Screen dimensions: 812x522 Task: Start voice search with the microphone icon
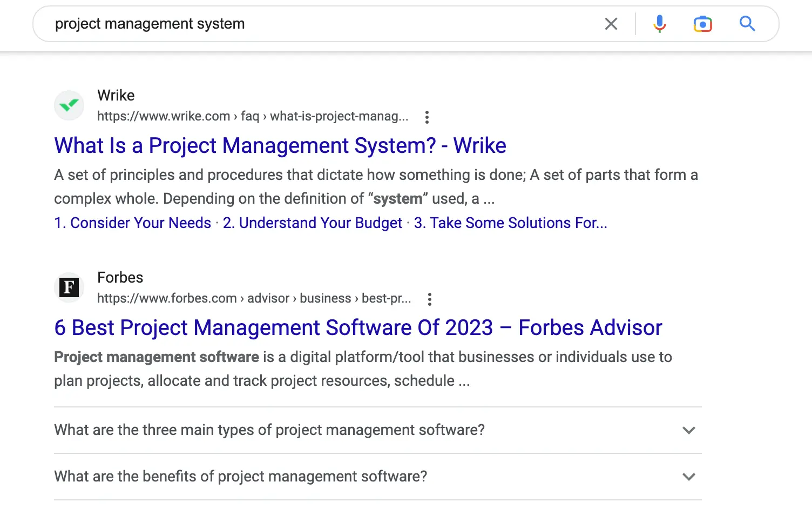pos(659,24)
